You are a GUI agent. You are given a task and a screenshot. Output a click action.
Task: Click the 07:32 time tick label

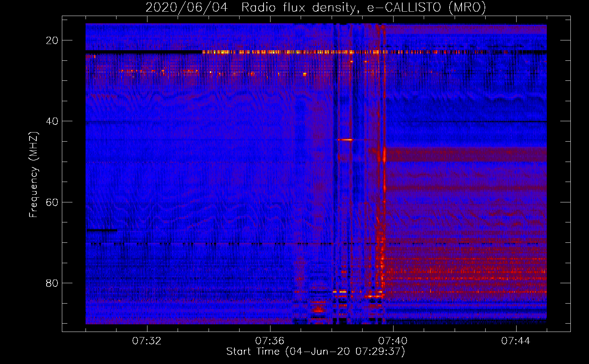147,341
